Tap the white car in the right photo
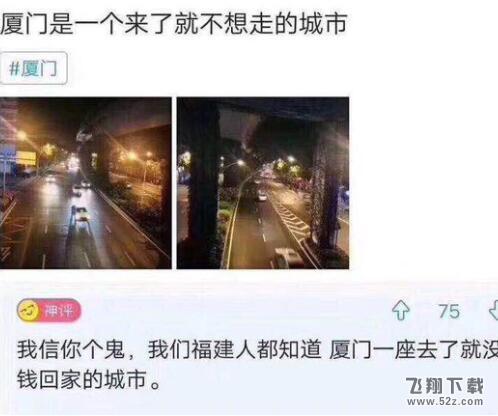Image resolution: width=498 pixels, height=416 pixels. [287, 258]
